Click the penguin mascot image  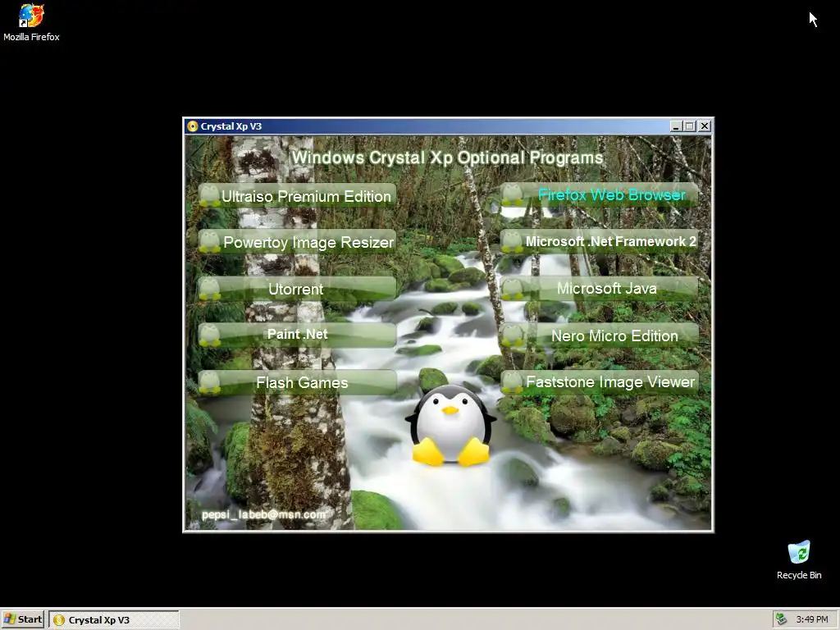click(x=450, y=426)
